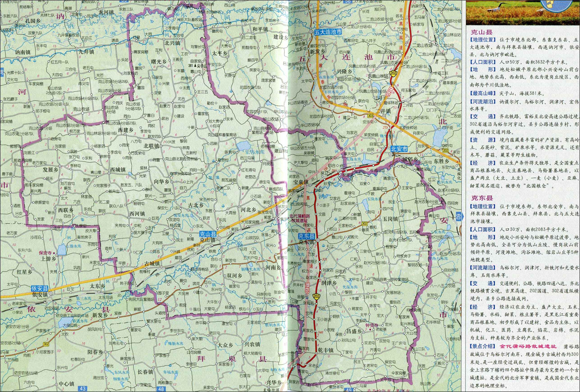580x392 pixels.
Task: Click the 钟灵寺 temple marker near 昌盛乡
Action: 370,329
